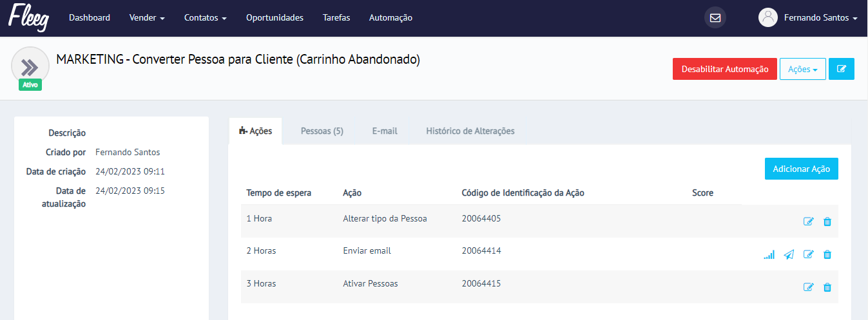Open the Histórico de Alterações tab
The height and width of the screenshot is (320, 868).
click(x=470, y=131)
